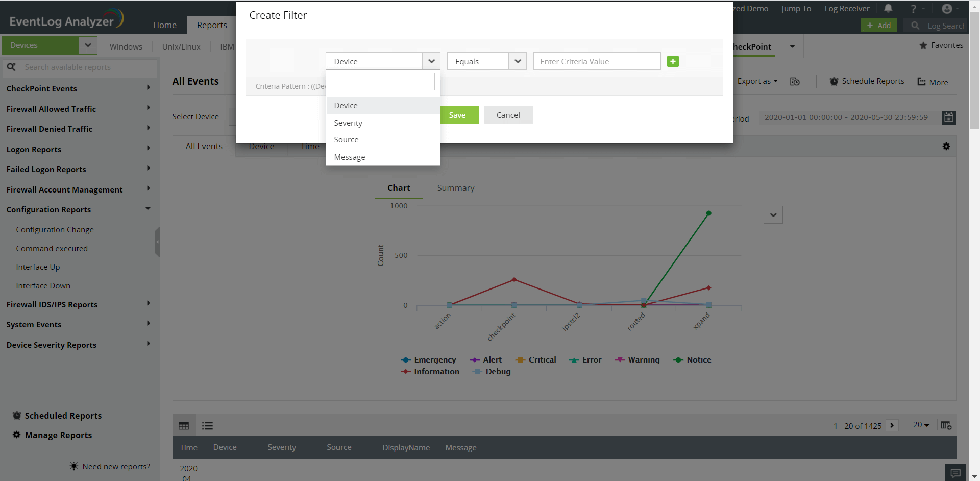
Task: Toggle Emergency series in chart legend
Action: point(428,360)
